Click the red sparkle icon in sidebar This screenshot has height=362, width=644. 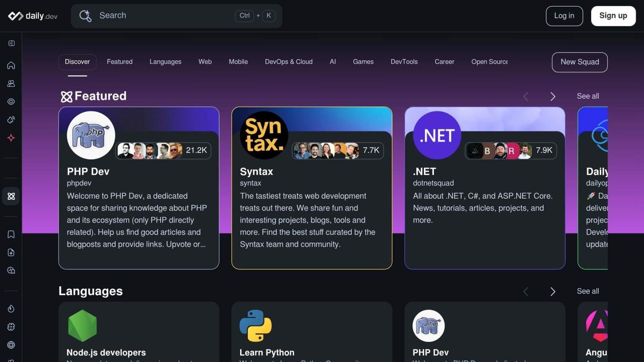pyautogui.click(x=11, y=138)
